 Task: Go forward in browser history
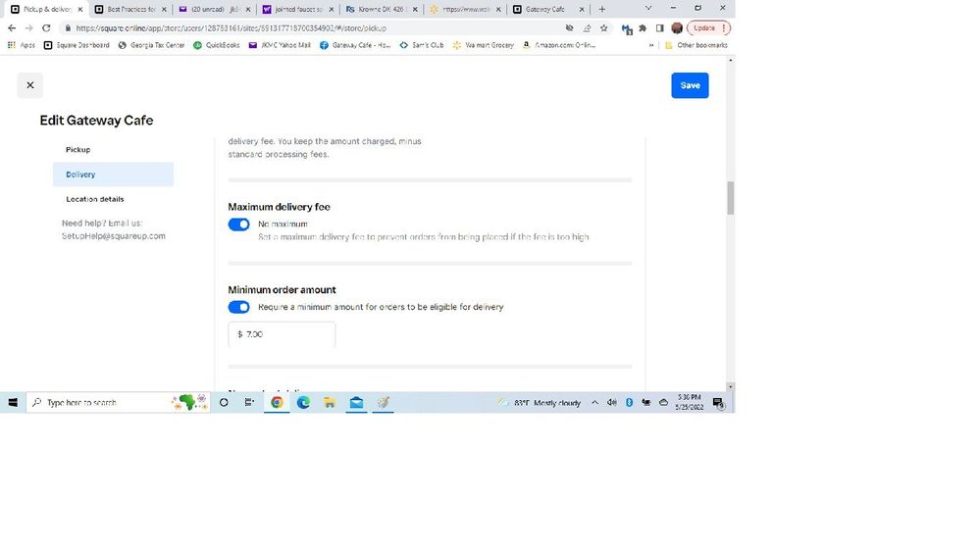click(28, 28)
